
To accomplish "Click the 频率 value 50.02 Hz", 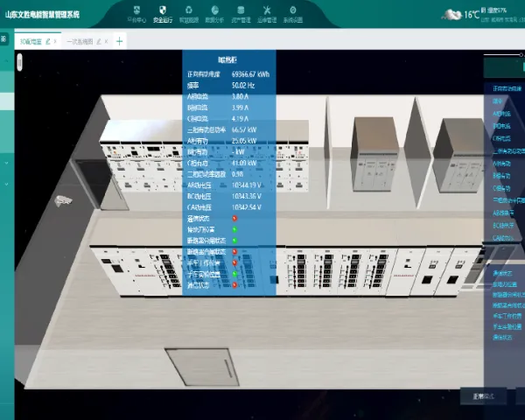I will (243, 86).
